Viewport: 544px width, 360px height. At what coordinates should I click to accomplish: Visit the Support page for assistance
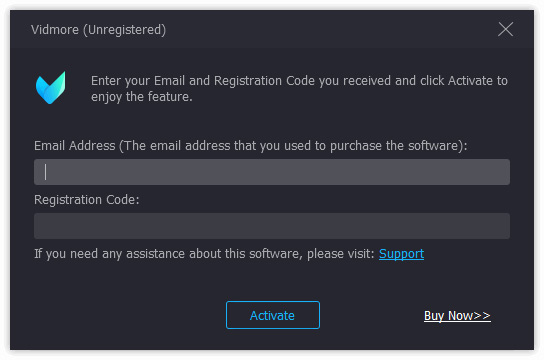coord(401,254)
